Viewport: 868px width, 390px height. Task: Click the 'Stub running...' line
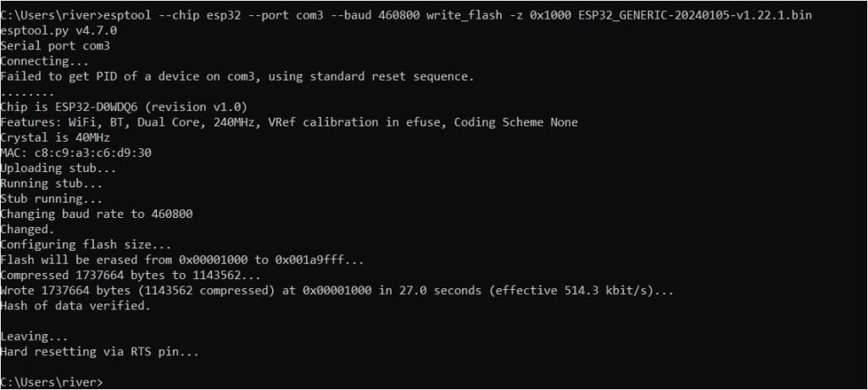(49, 198)
